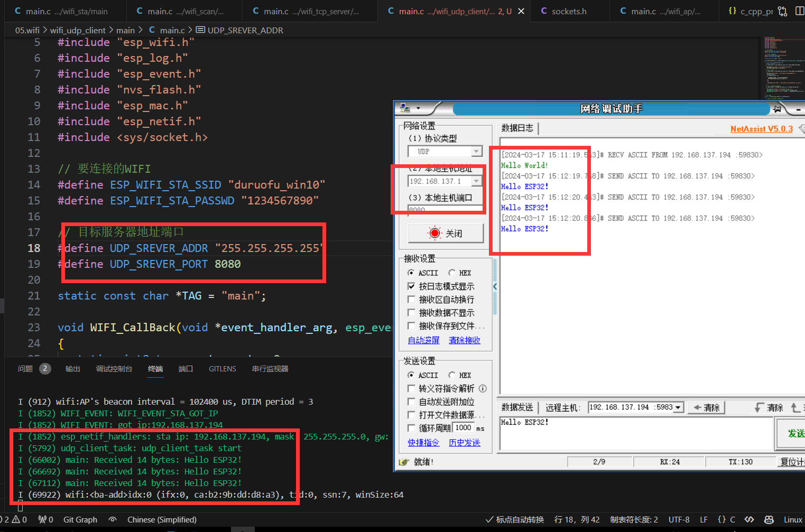Click the 关闭 connection button

coord(446,233)
